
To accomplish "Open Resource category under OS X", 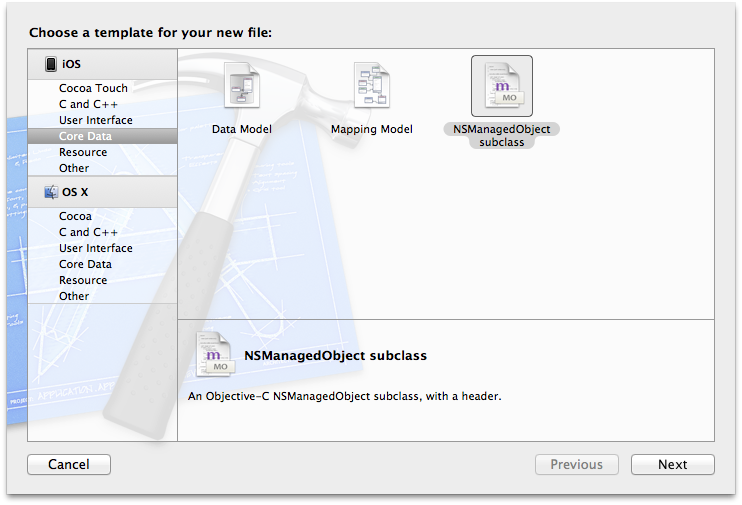I will point(83,280).
